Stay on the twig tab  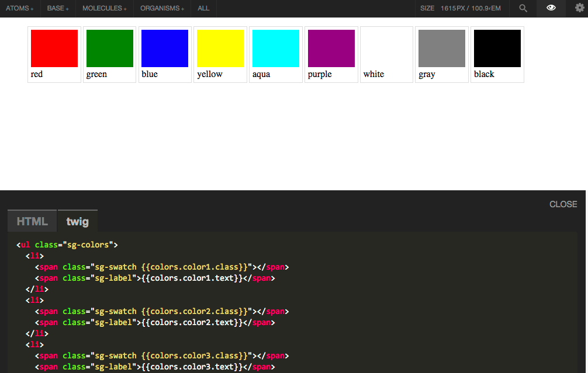pyautogui.click(x=77, y=221)
